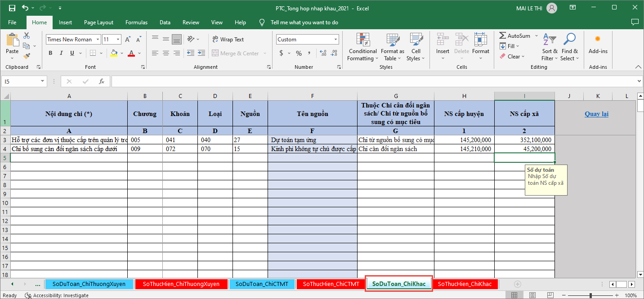The height and width of the screenshot is (299, 644).
Task: Switch to SoThucHien_ChiKhac sheet tab
Action: [465, 284]
